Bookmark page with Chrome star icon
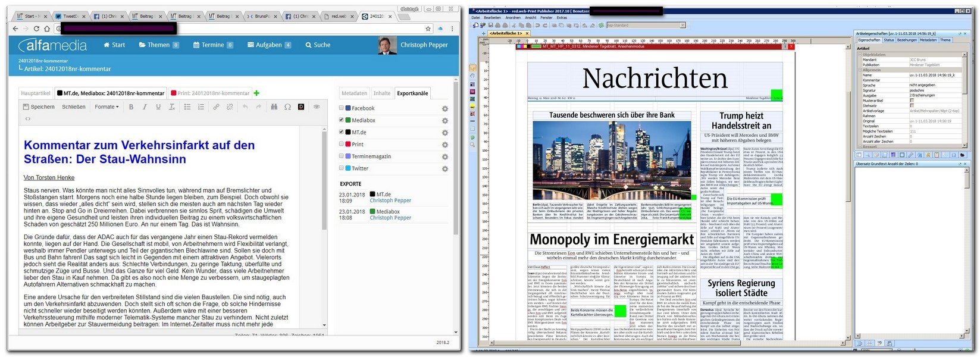The image size is (980, 357). click(x=428, y=29)
